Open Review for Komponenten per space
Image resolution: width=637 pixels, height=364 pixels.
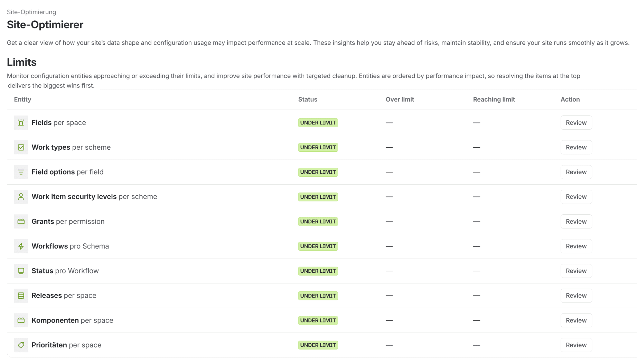[576, 320]
